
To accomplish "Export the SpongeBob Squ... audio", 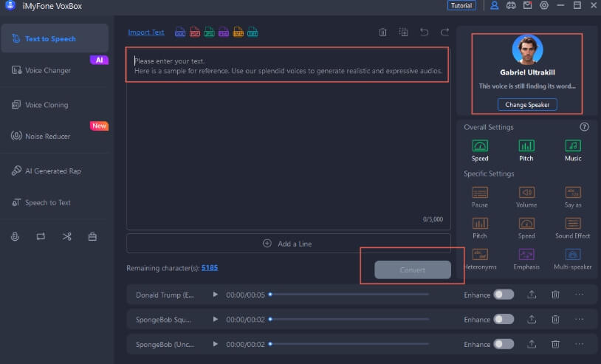I will point(532,319).
